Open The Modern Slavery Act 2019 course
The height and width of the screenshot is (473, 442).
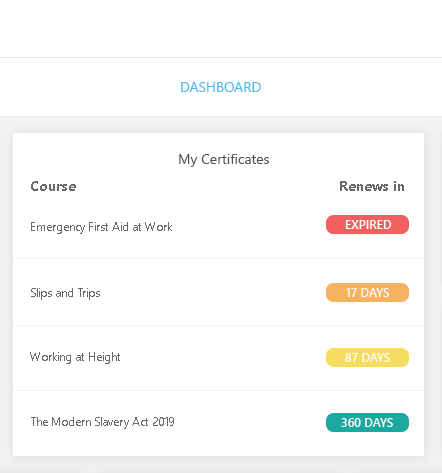click(102, 422)
